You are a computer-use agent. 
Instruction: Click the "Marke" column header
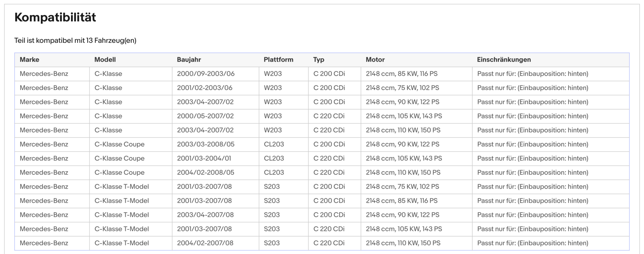pos(30,59)
